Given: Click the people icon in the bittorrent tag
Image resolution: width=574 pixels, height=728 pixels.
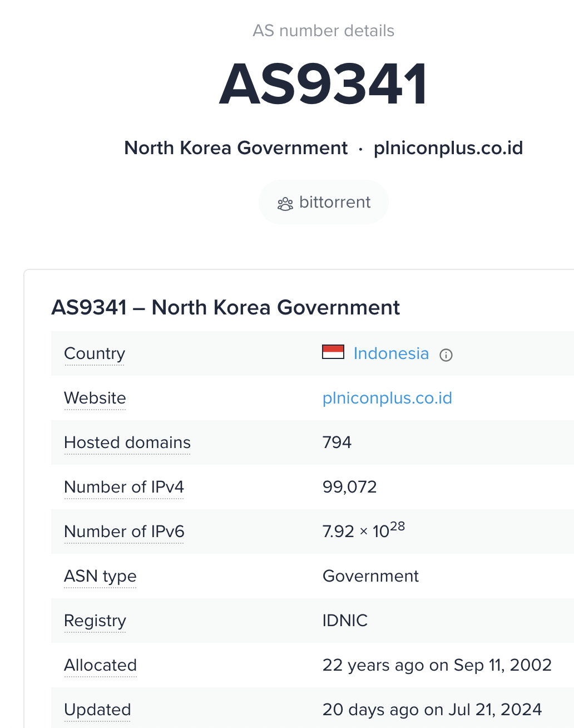Looking at the screenshot, I should pyautogui.click(x=285, y=204).
